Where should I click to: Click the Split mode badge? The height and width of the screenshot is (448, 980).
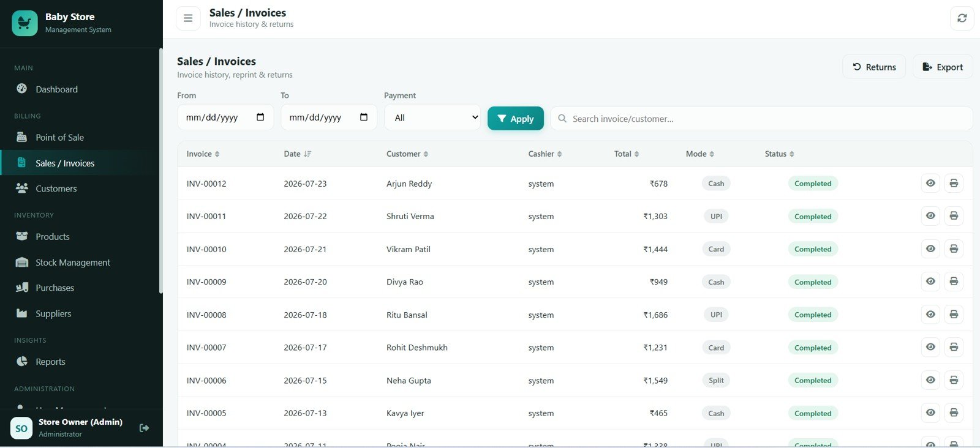tap(716, 380)
